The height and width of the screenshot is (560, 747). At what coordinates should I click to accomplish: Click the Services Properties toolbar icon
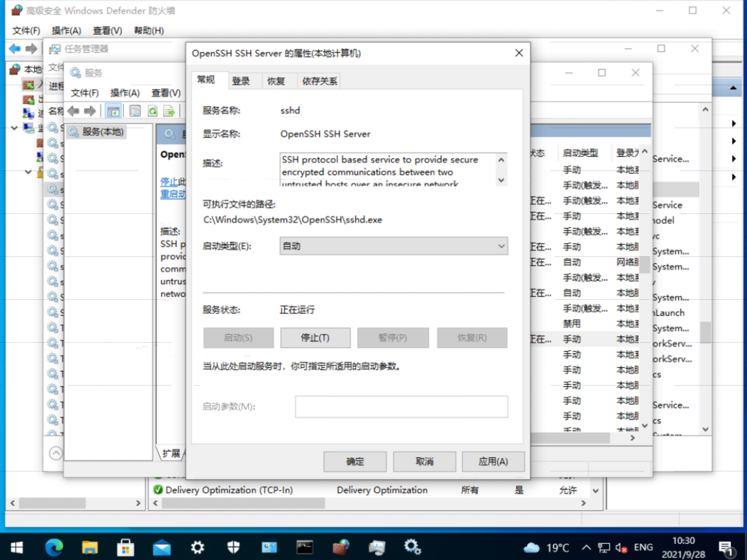click(135, 112)
